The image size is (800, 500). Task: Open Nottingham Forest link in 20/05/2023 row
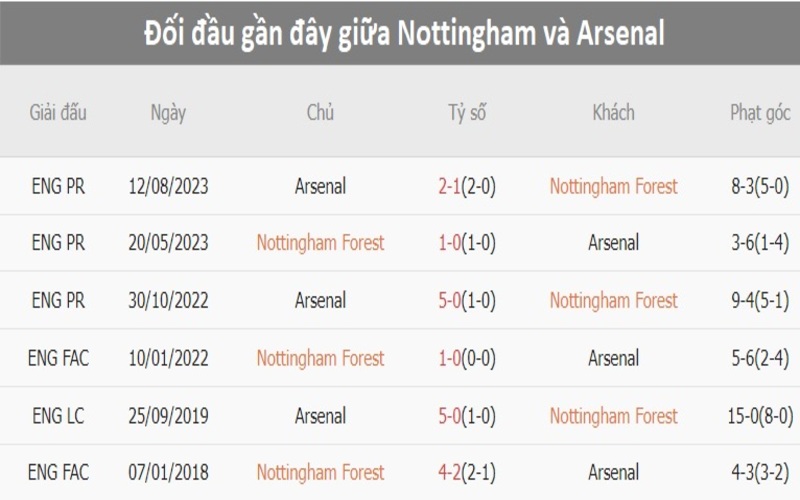pos(320,243)
